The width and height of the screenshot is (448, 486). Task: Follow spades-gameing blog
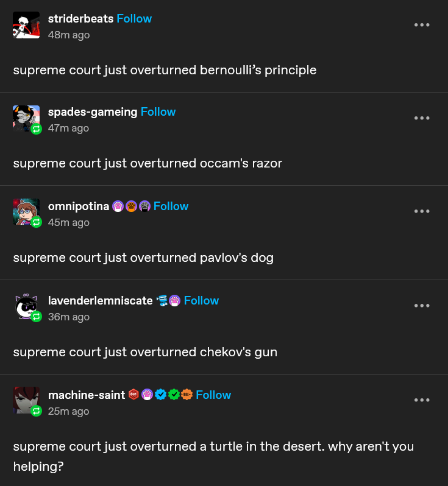pyautogui.click(x=158, y=112)
